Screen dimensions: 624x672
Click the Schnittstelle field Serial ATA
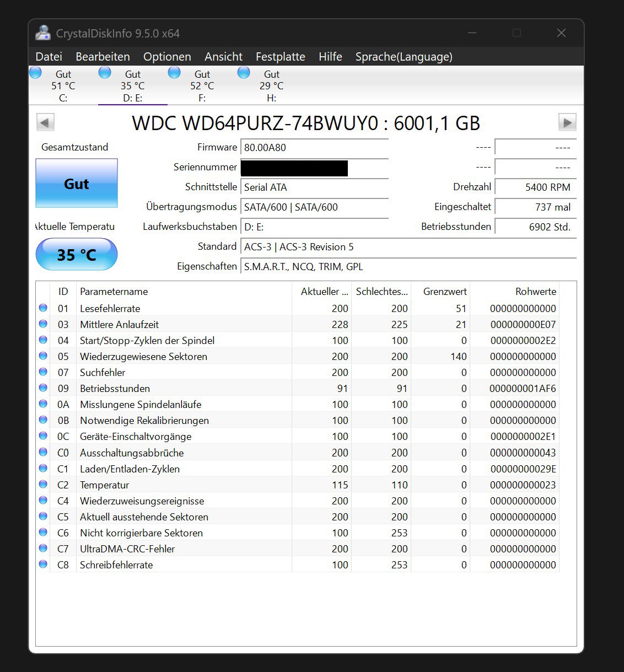(315, 187)
